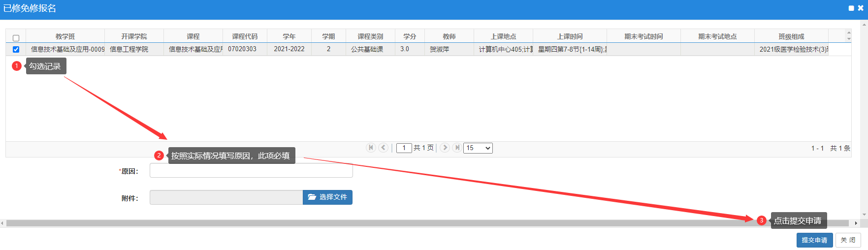
Task: Sort by 课程 column header
Action: [193, 36]
